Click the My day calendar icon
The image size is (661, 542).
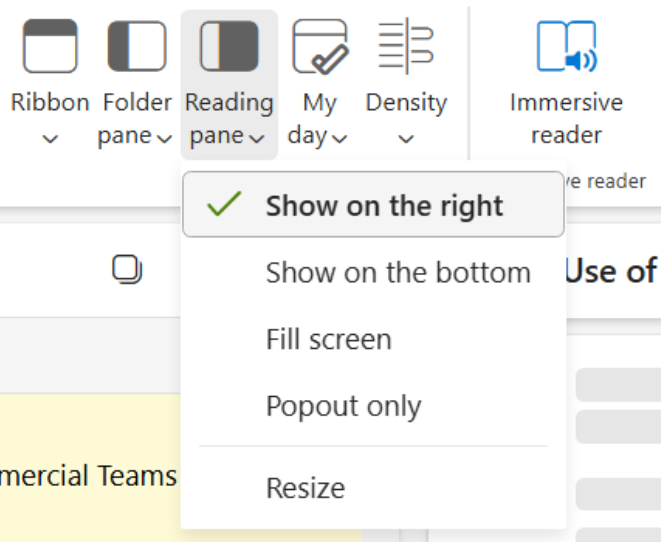point(320,47)
